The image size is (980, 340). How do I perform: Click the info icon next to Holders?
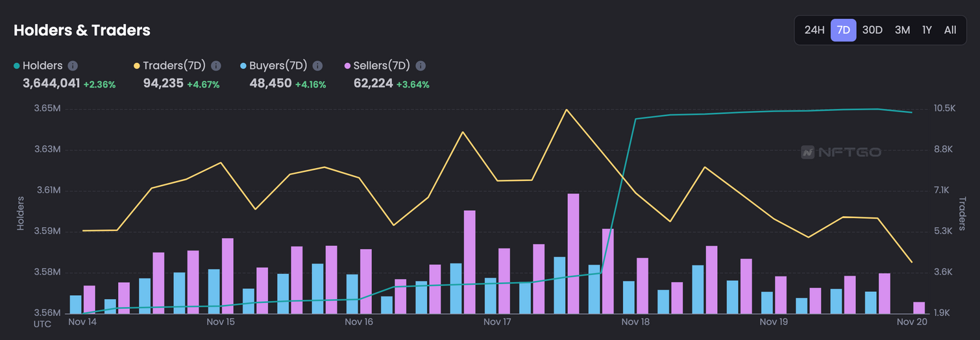click(73, 66)
